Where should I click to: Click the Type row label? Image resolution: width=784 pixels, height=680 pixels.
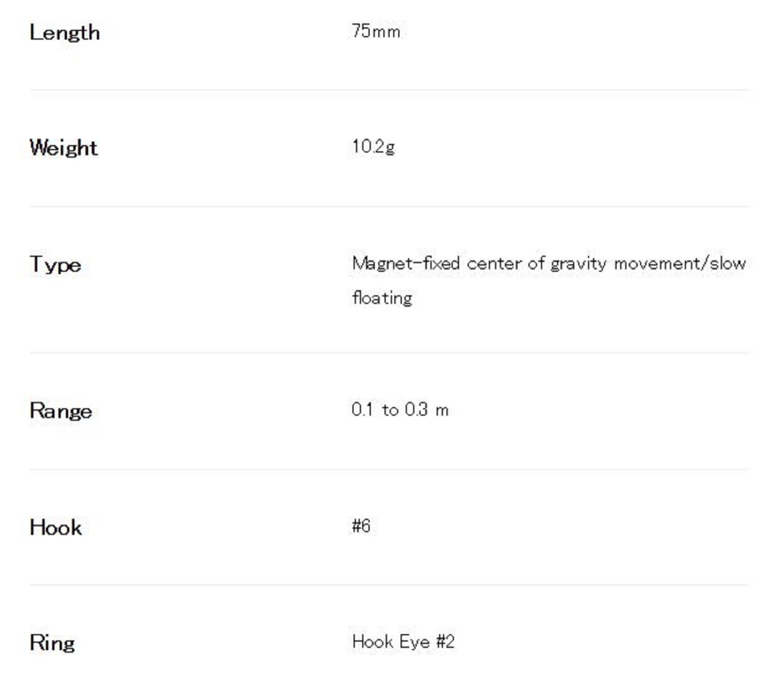(55, 265)
